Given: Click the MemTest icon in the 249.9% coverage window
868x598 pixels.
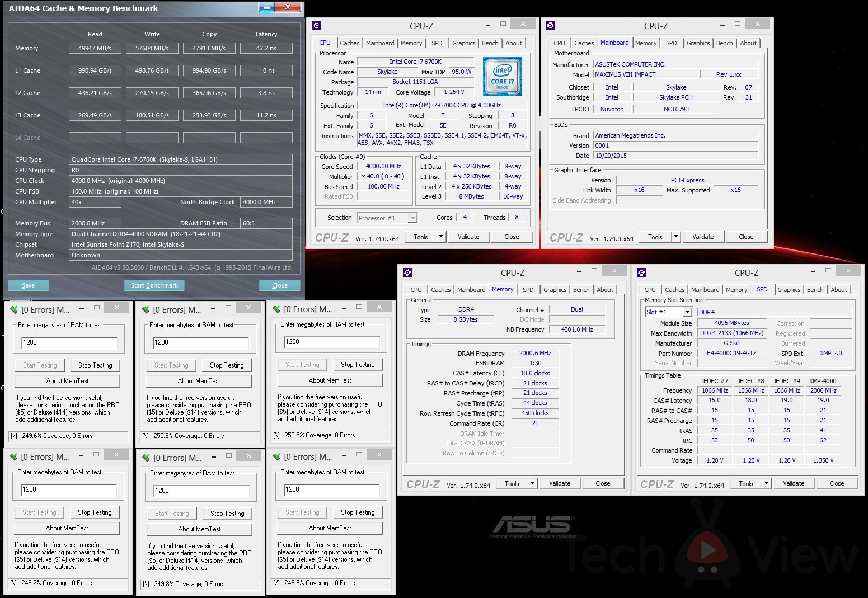Looking at the screenshot, I should (x=276, y=457).
